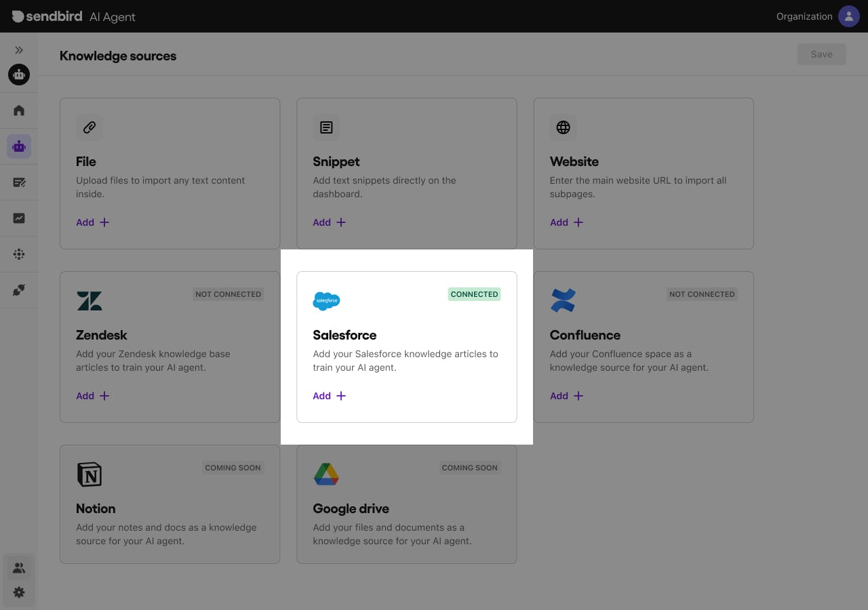Open the profile avatar menu top right
Screen dimensions: 868x610
[x=849, y=16]
